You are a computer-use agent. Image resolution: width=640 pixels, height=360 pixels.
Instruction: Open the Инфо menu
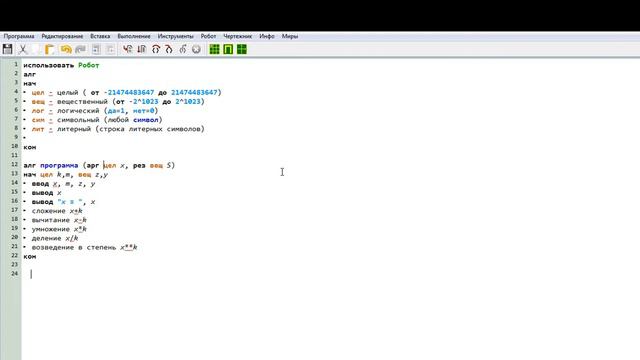click(267, 36)
